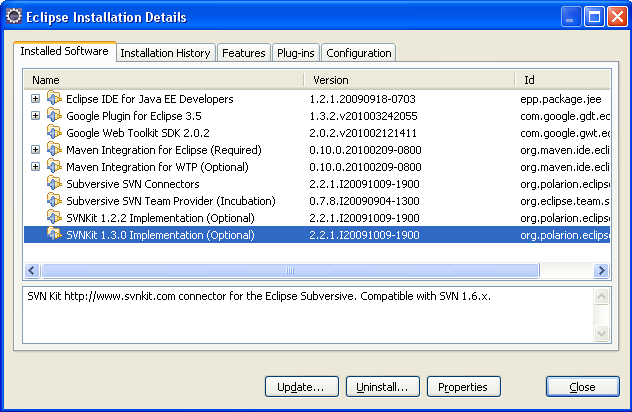Expand Maven Integration for WTP (Optional)
Viewport: 632px width, 412px height.
[35, 166]
